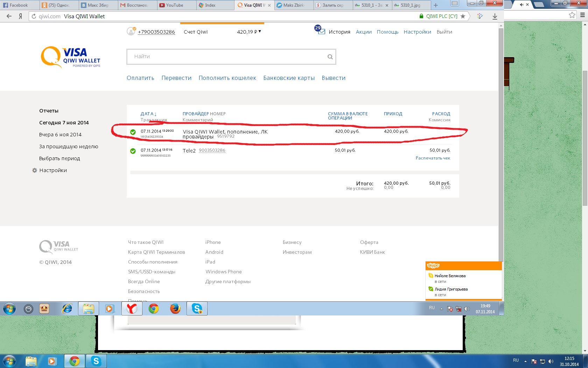This screenshot has height=368, width=588.
Task: Click green checkmark of Visa QIWI Wallet top-up
Action: 133,132
